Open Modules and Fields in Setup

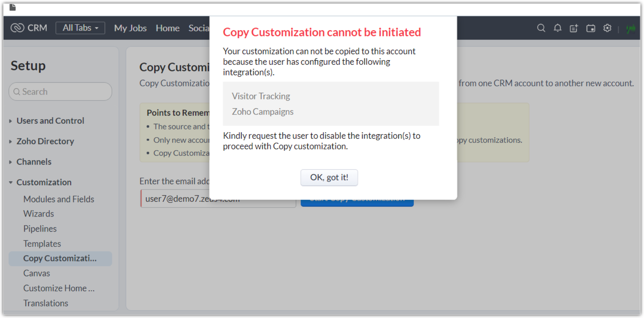tap(59, 199)
